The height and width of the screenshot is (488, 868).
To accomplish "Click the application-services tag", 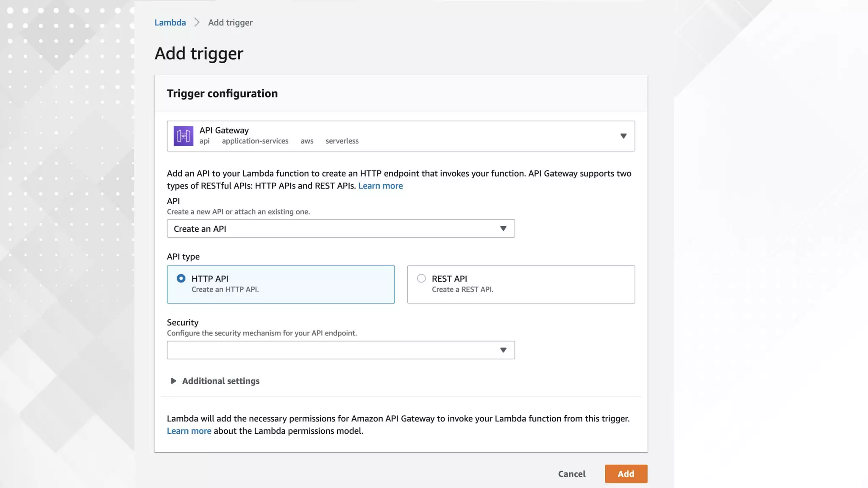I will tap(255, 141).
